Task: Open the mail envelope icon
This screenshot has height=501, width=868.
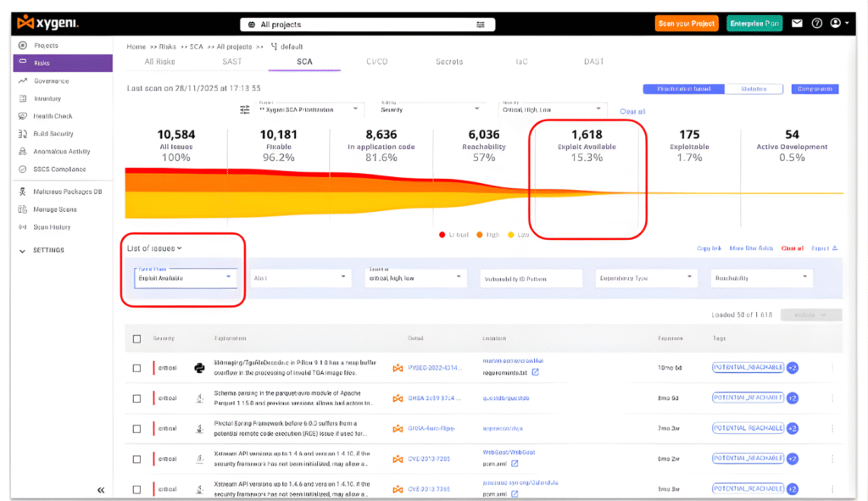Action: pos(797,23)
